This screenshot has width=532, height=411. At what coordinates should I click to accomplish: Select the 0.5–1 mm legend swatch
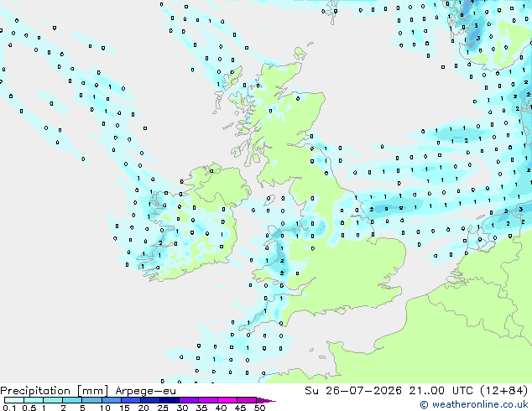pyautogui.click(x=34, y=400)
